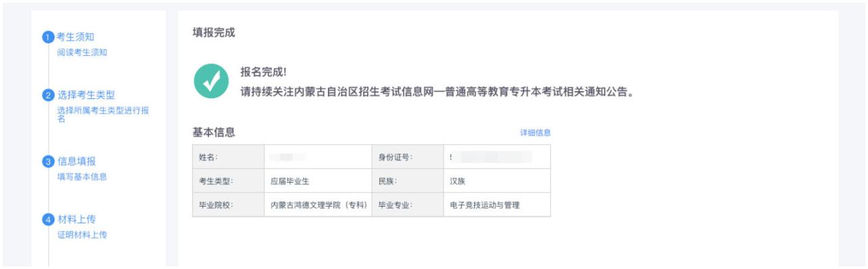Click 电子竞技运动与管理 major cell
The width and height of the screenshot is (868, 269).
(498, 205)
